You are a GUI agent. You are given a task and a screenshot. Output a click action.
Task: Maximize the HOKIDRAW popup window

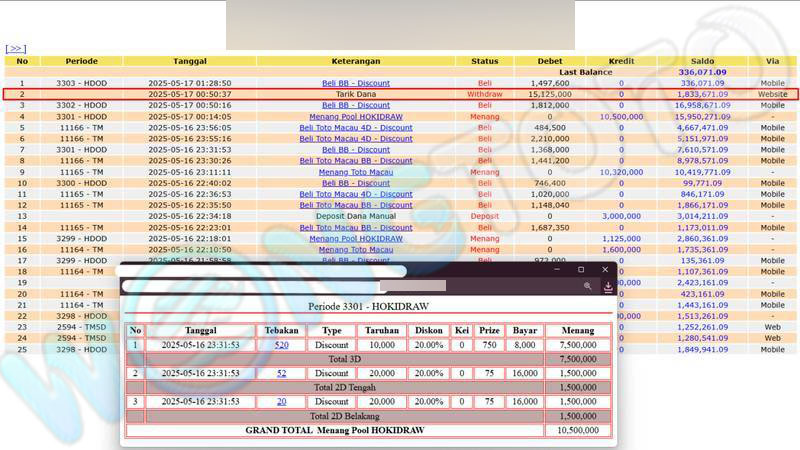pyautogui.click(x=581, y=270)
